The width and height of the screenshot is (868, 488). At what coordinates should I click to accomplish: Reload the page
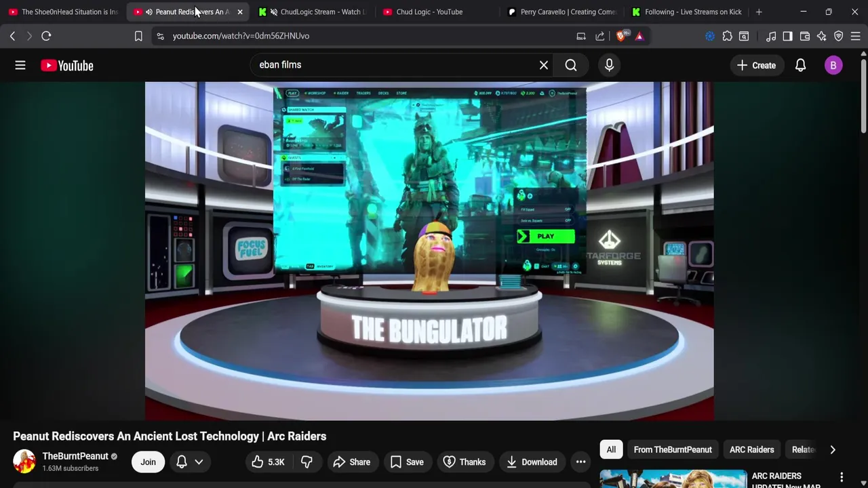click(x=46, y=36)
